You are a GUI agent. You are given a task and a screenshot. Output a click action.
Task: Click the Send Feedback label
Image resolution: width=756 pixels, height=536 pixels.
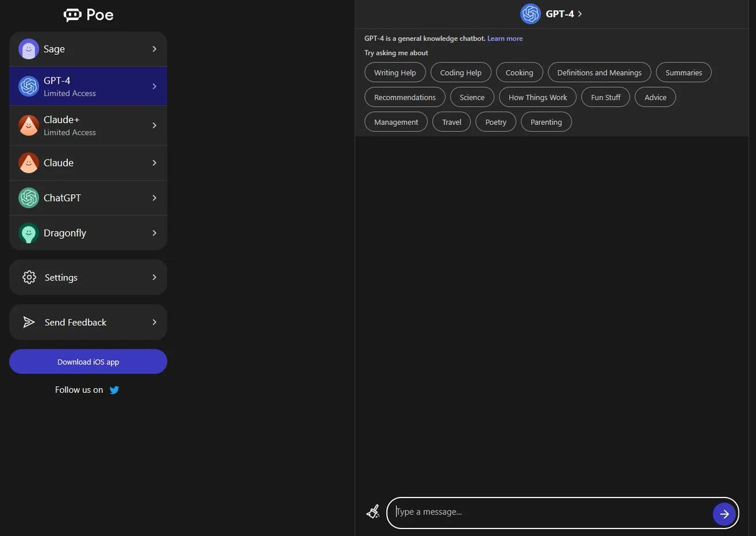click(x=76, y=322)
